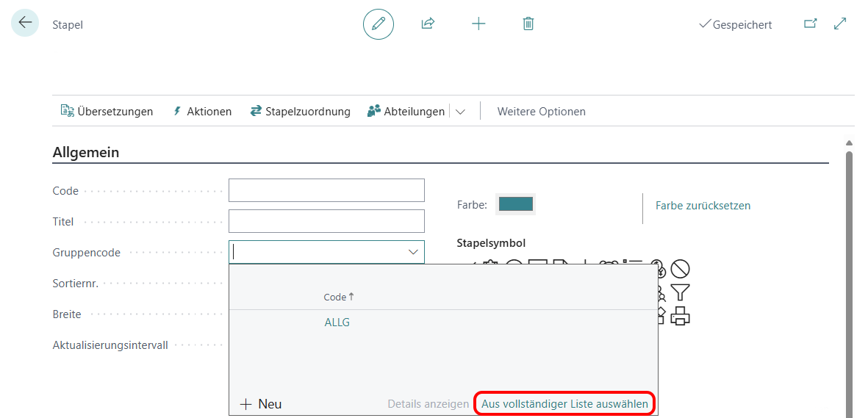Click into the Code field
This screenshot has height=418, width=868.
[x=326, y=190]
